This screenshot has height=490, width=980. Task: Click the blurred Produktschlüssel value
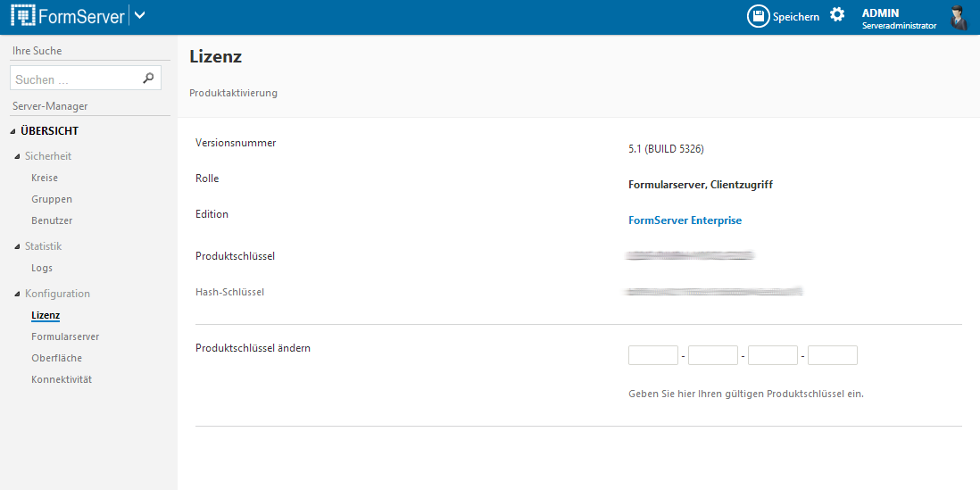tap(690, 255)
